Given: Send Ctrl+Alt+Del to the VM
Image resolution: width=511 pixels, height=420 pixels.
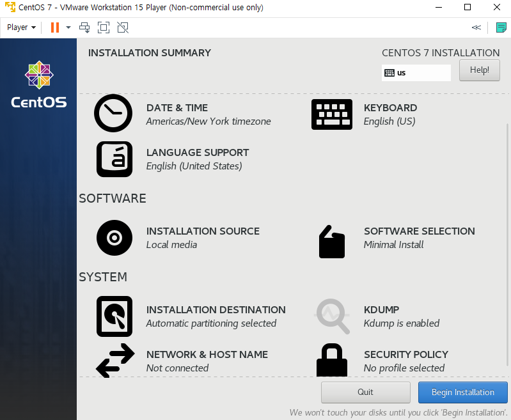Looking at the screenshot, I should 84,27.
